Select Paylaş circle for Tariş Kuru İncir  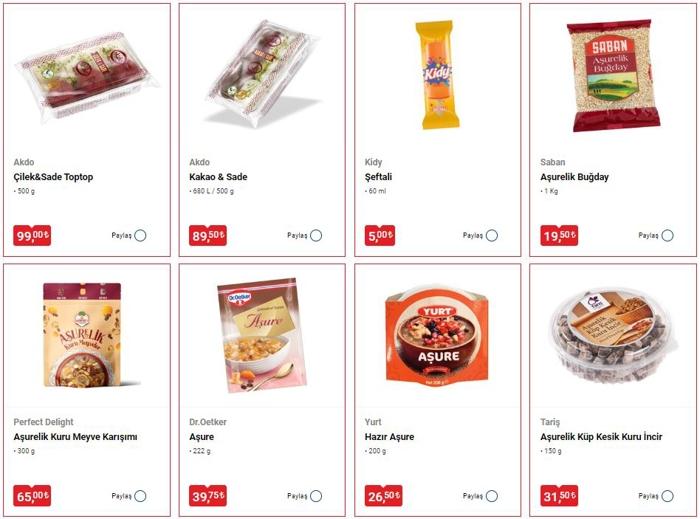coord(667,496)
